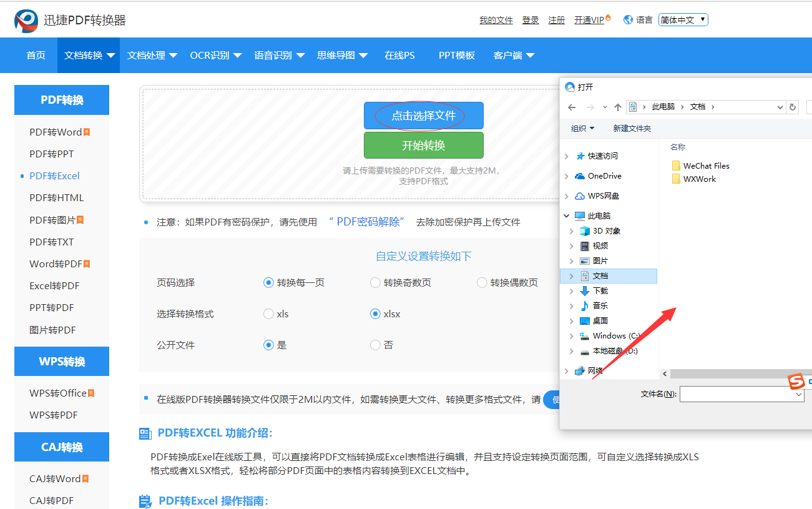Open the 文件名 combo box dropdown arrow

(x=799, y=394)
